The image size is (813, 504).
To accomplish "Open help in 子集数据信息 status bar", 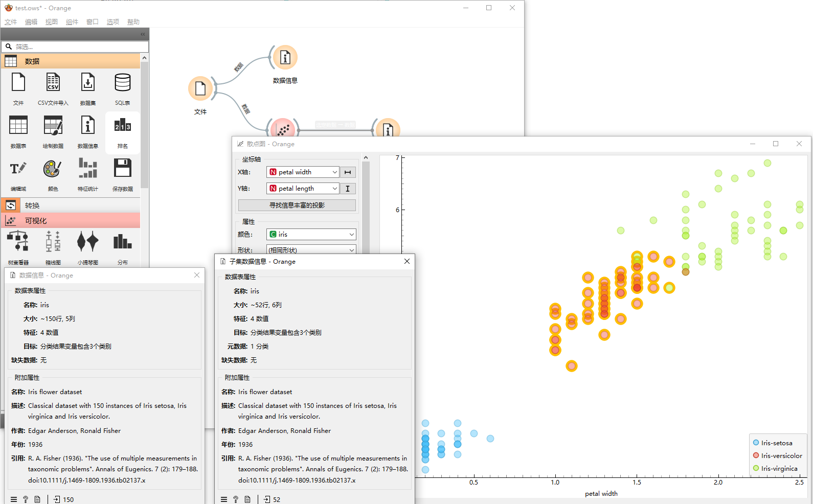I will point(236,499).
